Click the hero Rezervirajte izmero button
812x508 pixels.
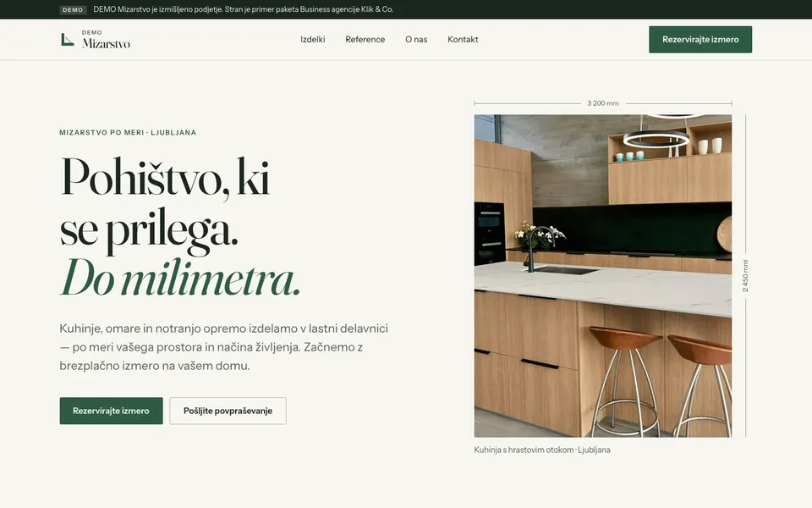pos(112,411)
